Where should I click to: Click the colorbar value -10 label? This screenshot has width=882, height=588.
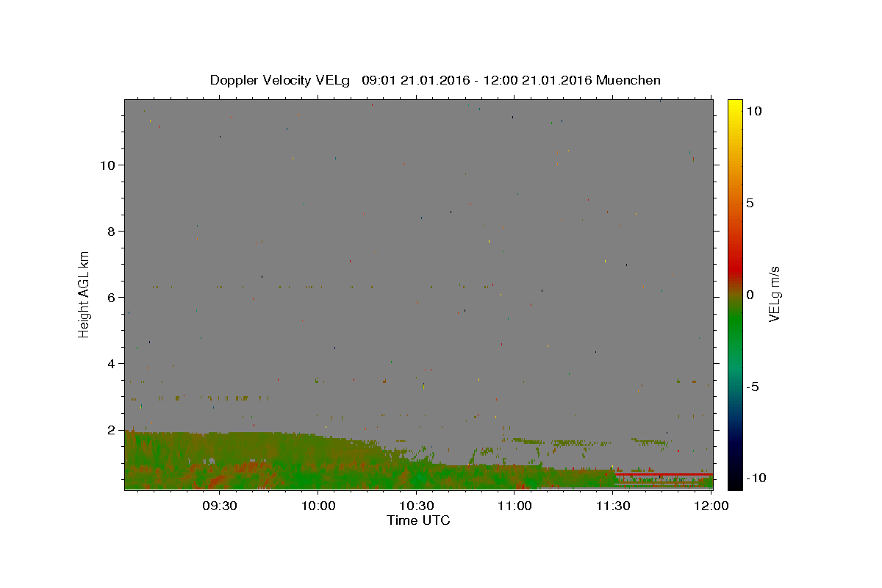pos(756,478)
